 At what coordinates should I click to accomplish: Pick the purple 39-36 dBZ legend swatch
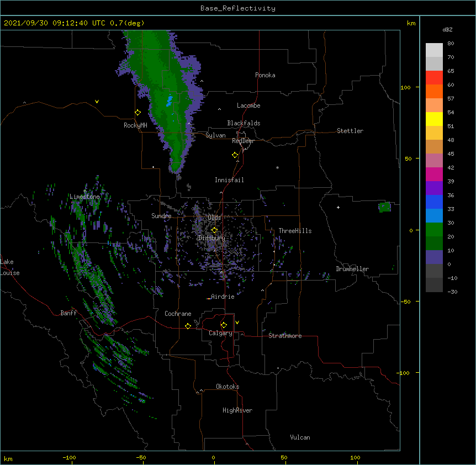click(x=434, y=188)
